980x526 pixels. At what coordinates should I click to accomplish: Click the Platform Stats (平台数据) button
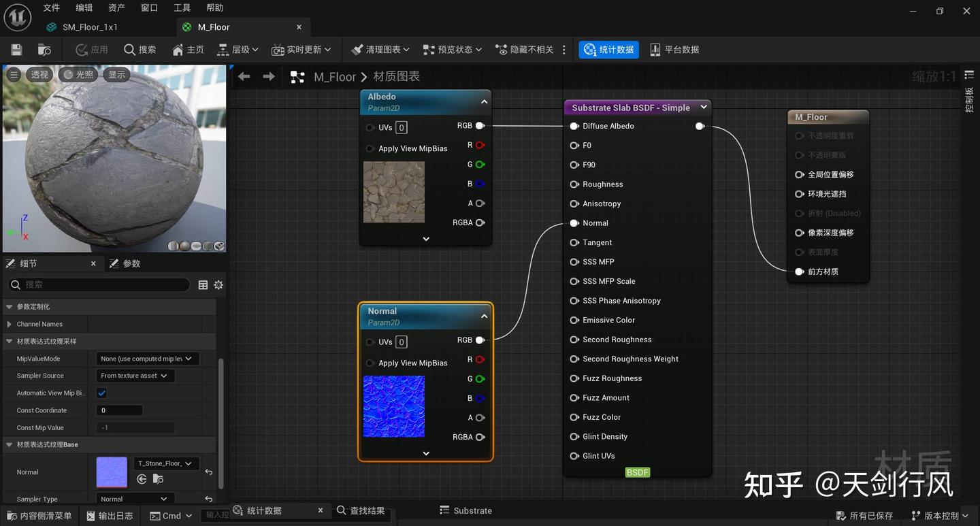click(674, 50)
